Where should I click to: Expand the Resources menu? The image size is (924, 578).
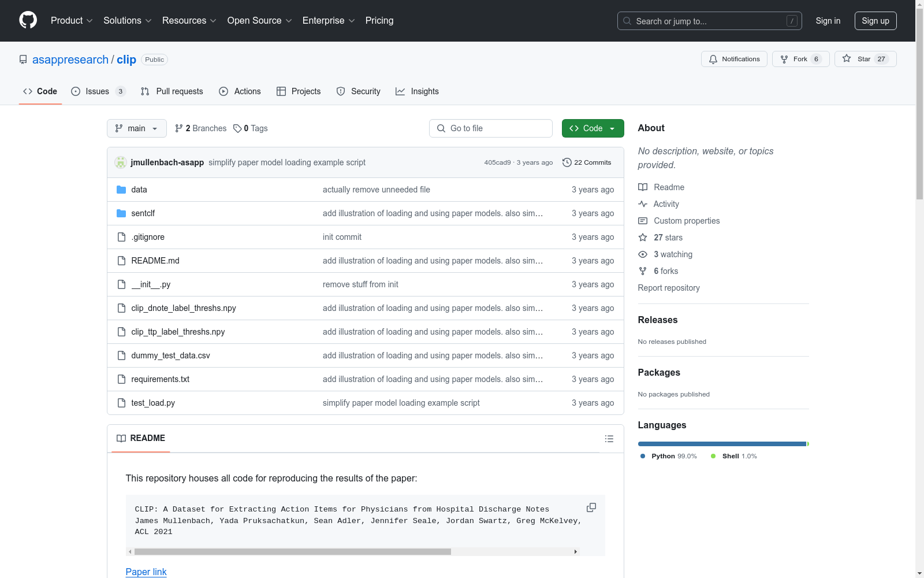189,21
